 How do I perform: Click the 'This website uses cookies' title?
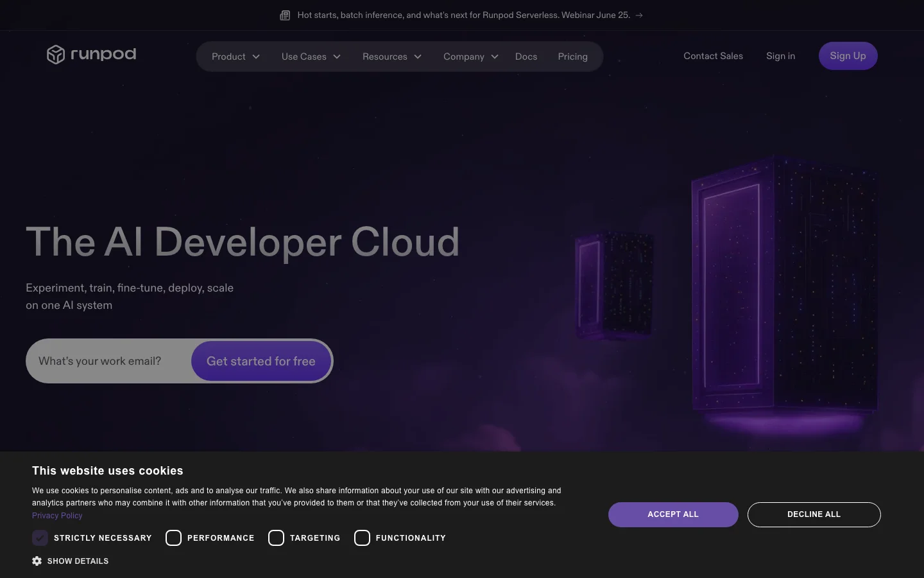point(108,471)
